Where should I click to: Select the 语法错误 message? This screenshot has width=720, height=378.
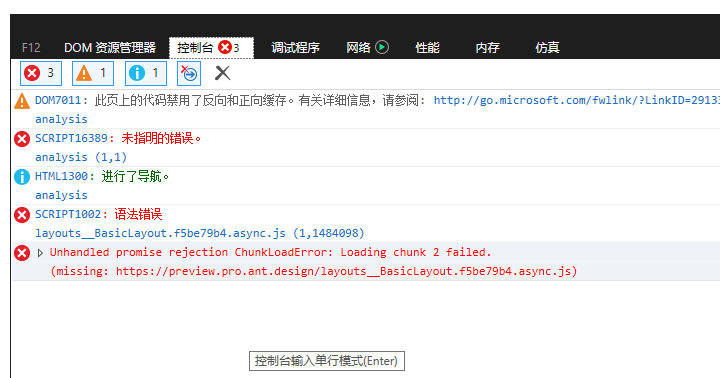[138, 214]
